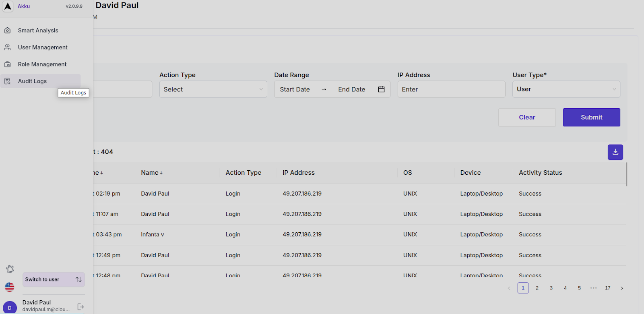Jump to page 17 of results
The height and width of the screenshot is (314, 644).
[x=607, y=288]
